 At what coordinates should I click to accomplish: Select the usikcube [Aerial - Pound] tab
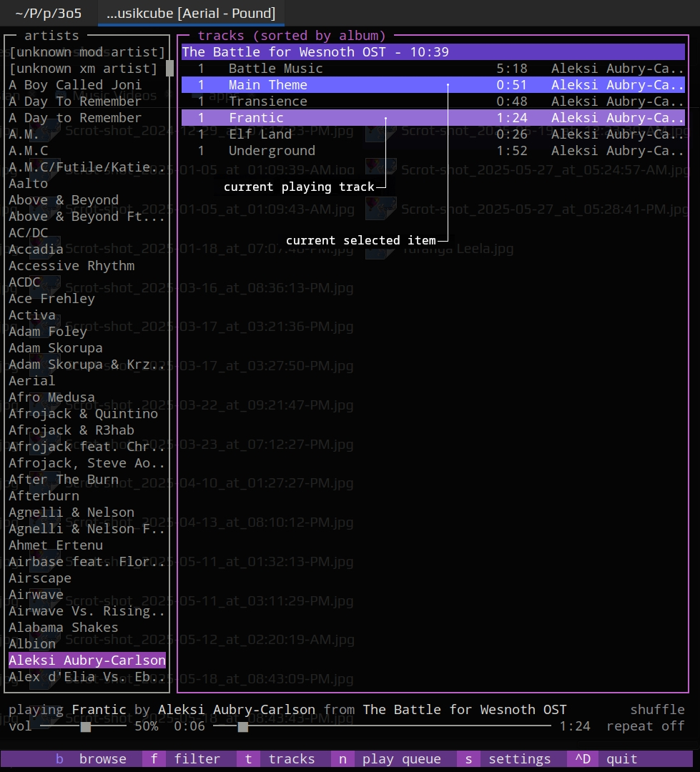(191, 13)
